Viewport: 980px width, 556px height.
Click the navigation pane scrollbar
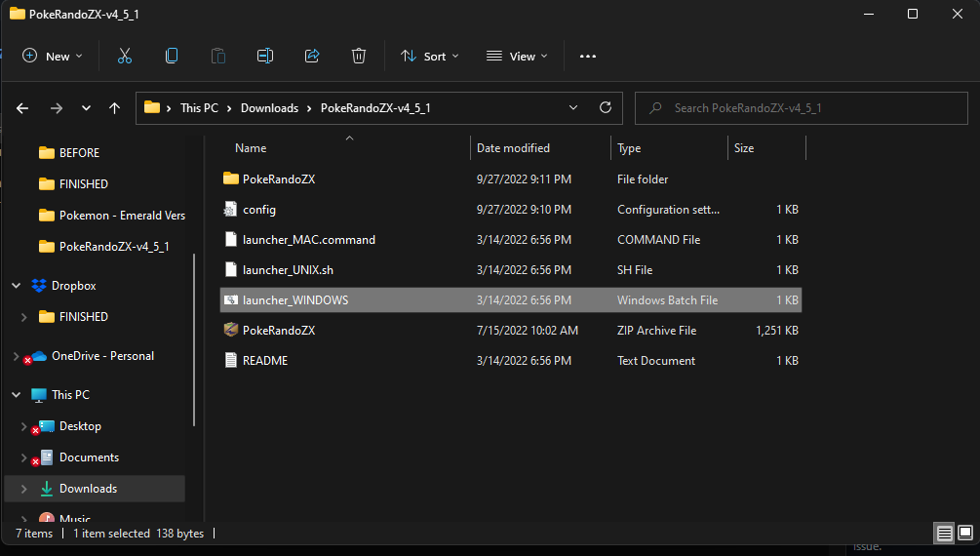194,339
